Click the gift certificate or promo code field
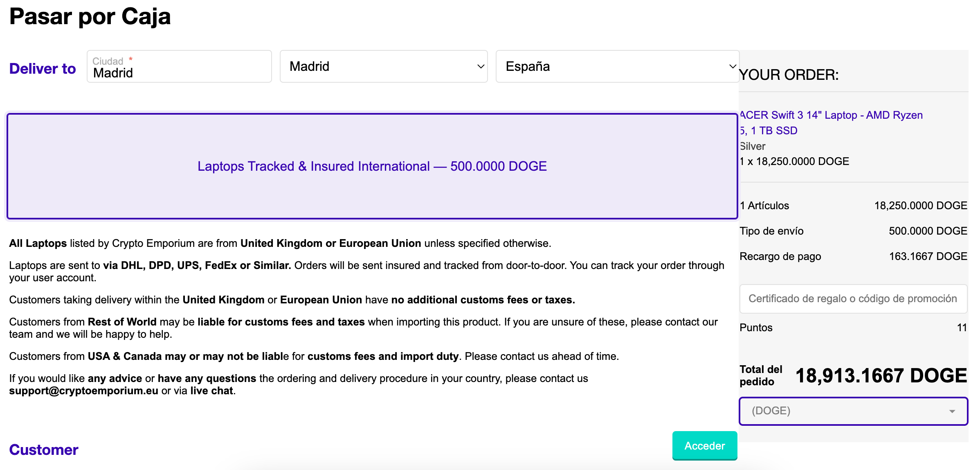The image size is (980, 470). tap(853, 299)
